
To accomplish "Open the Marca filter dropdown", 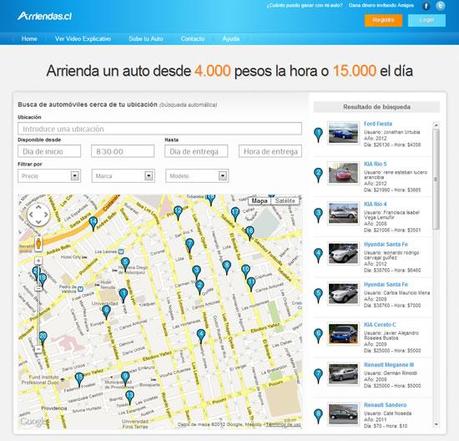I will coord(123,176).
